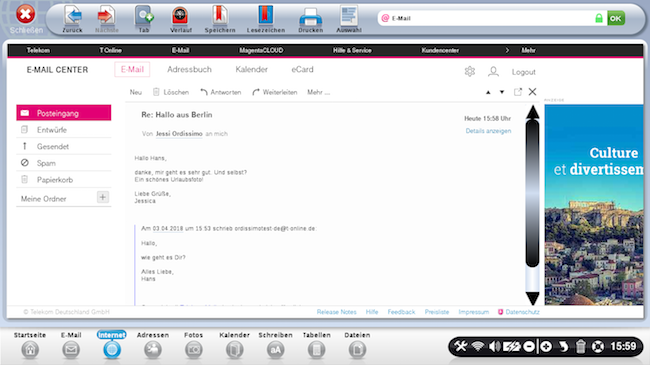The width and height of the screenshot is (650, 365).
Task: Open settings gear icon near Logout
Action: point(470,71)
